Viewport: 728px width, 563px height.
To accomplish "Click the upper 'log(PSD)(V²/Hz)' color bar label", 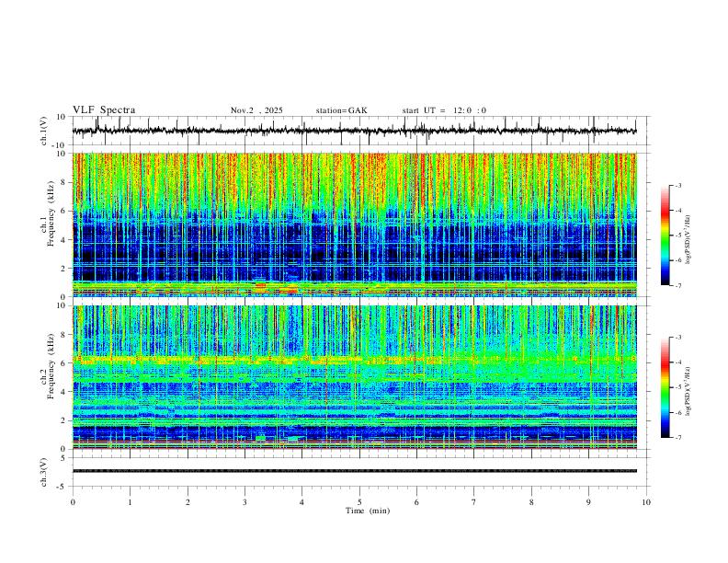I will [688, 239].
